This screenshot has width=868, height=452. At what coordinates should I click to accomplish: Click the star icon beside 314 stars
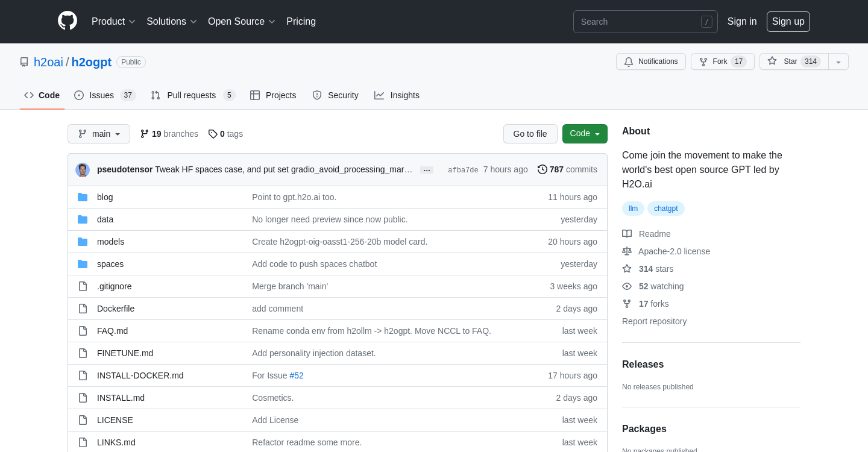pos(627,269)
